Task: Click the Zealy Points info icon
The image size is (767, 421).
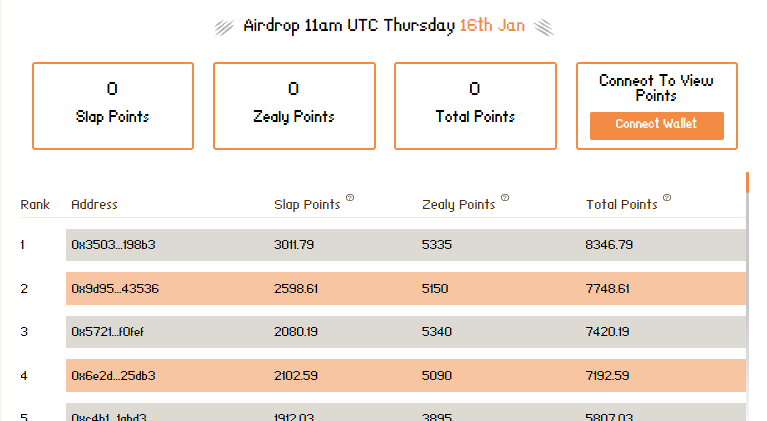Action: click(505, 198)
